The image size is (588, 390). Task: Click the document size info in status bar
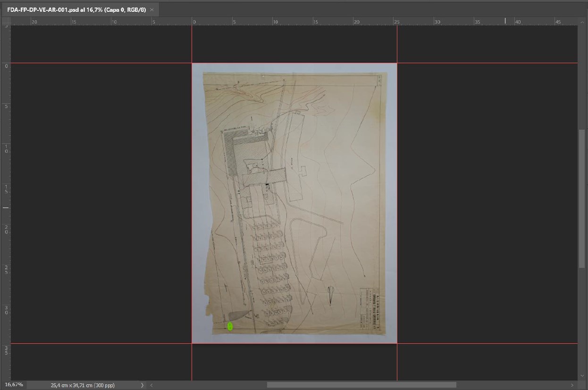click(x=83, y=385)
